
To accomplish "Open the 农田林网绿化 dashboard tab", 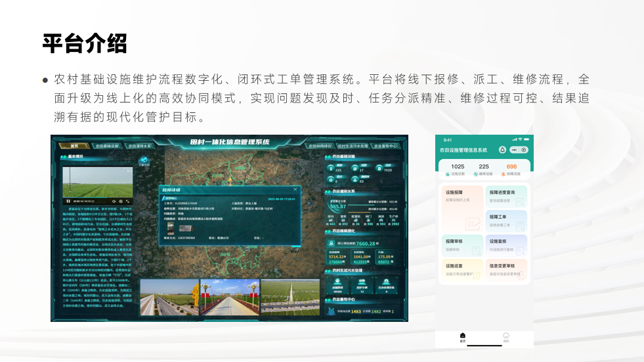I will click(x=320, y=146).
